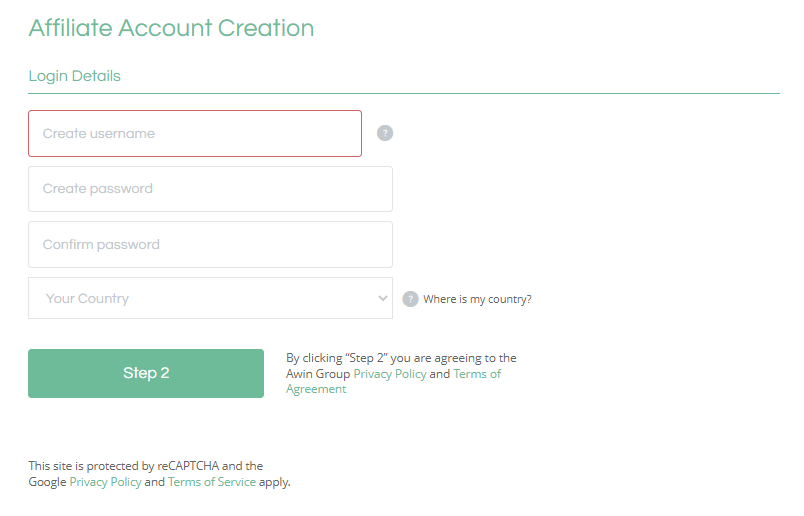Open the Your Country dropdown

click(x=210, y=298)
